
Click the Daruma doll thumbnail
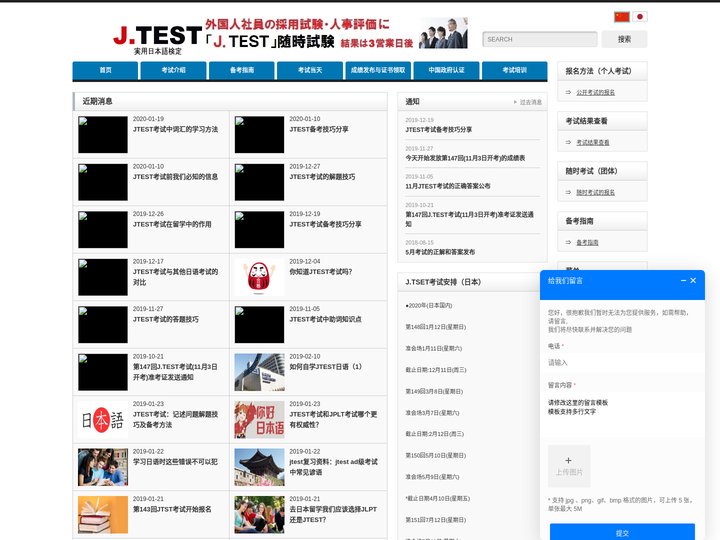259,277
